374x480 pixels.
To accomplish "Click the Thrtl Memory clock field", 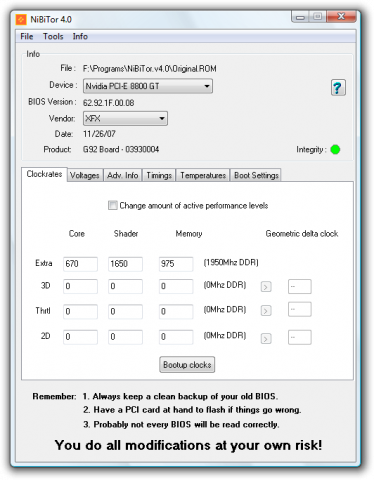I will (x=176, y=312).
